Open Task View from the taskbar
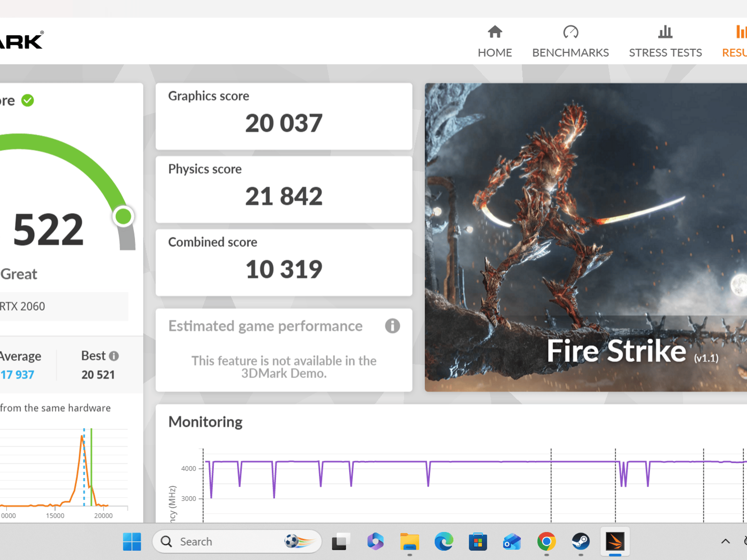Image resolution: width=747 pixels, height=560 pixels. pyautogui.click(x=341, y=541)
